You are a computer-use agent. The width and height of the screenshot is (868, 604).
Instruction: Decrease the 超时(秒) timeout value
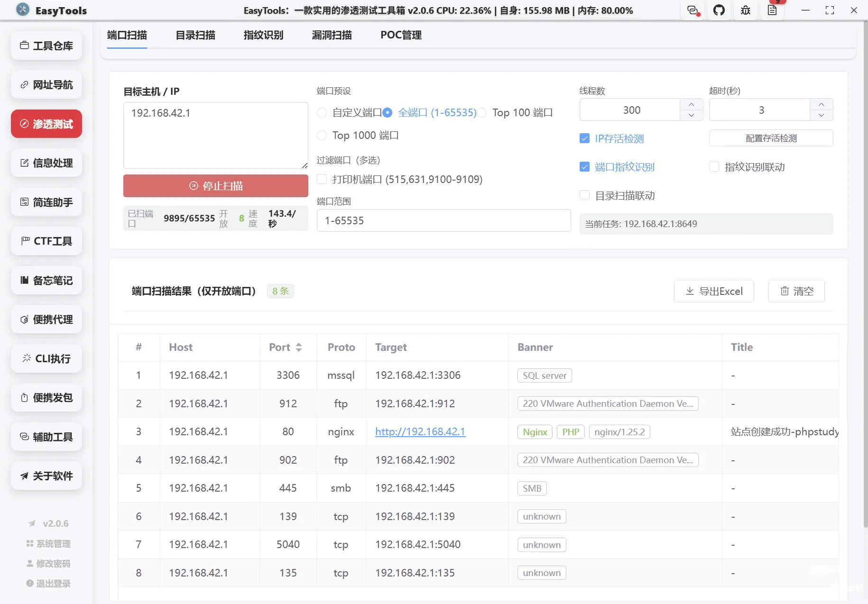[x=821, y=115]
